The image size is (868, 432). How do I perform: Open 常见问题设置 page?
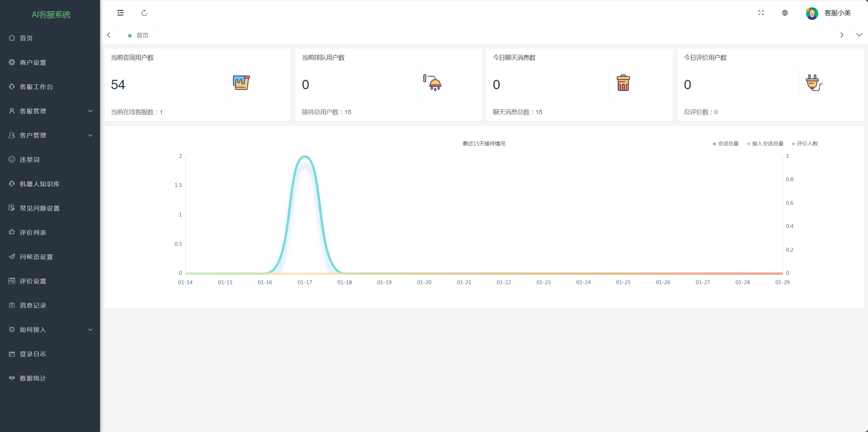point(50,208)
